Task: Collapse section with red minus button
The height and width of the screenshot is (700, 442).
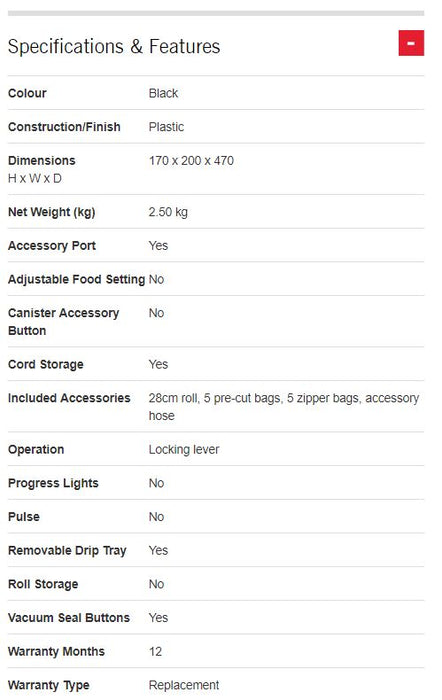Action: pos(411,43)
